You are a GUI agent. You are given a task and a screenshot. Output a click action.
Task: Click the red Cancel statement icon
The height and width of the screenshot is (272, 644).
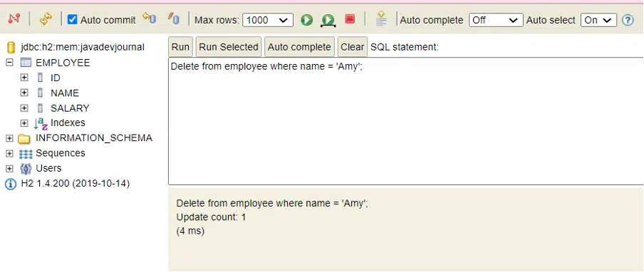[x=350, y=19]
